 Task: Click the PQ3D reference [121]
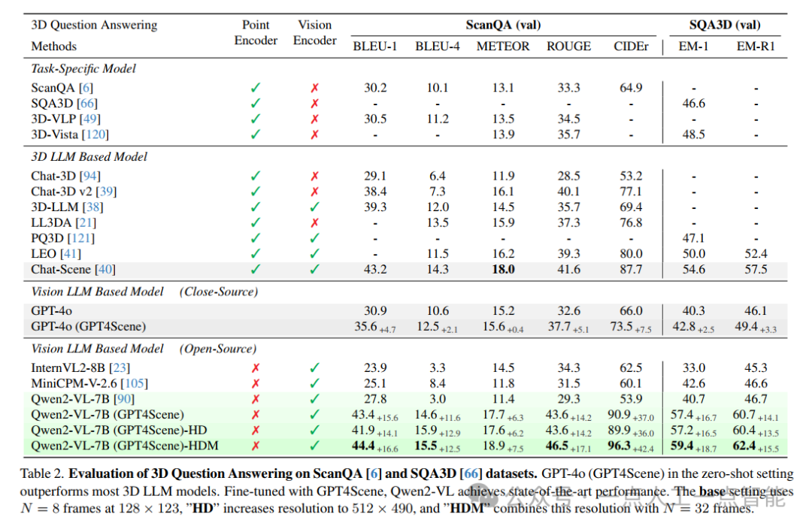click(x=81, y=237)
